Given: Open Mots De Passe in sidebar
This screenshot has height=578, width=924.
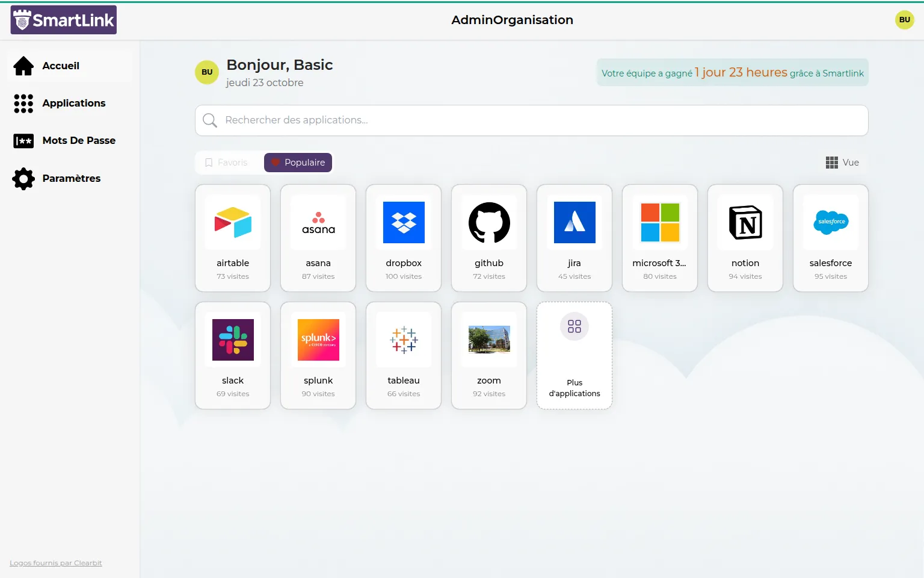Looking at the screenshot, I should click(x=78, y=140).
